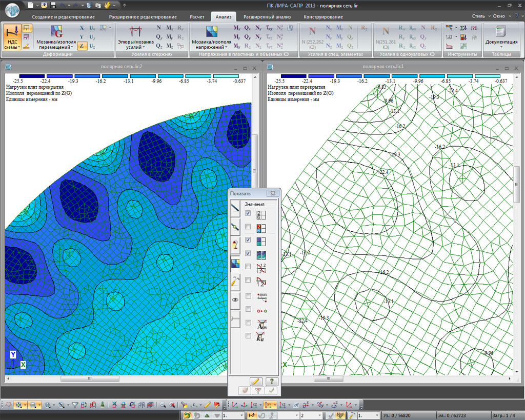This screenshot has height=420, width=525.
Task: Click the pencil button in Показать dialog
Action: 255,381
